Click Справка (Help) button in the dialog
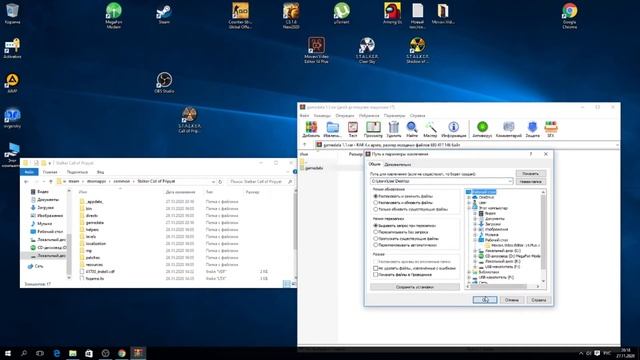Image resolution: width=640 pixels, height=360 pixels. (x=538, y=300)
